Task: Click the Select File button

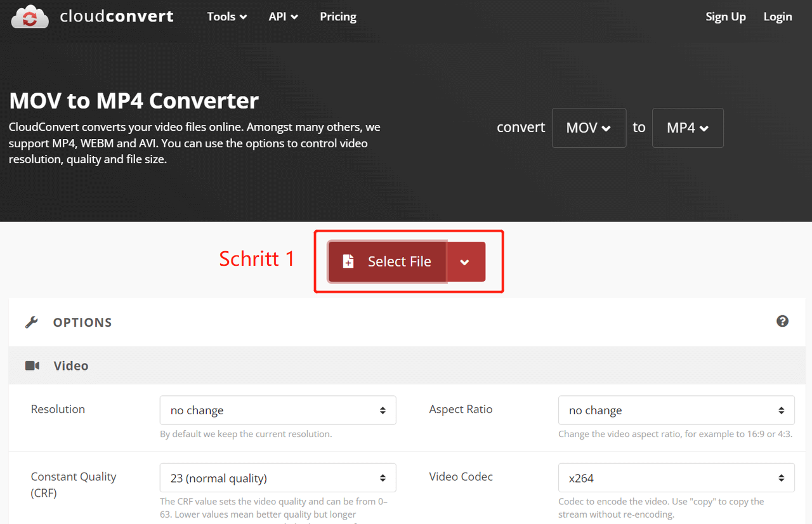Action: pyautogui.click(x=388, y=261)
